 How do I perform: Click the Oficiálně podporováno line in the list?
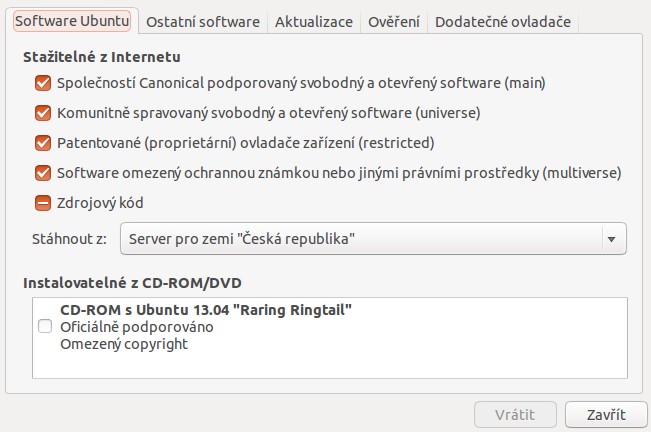tap(137, 327)
